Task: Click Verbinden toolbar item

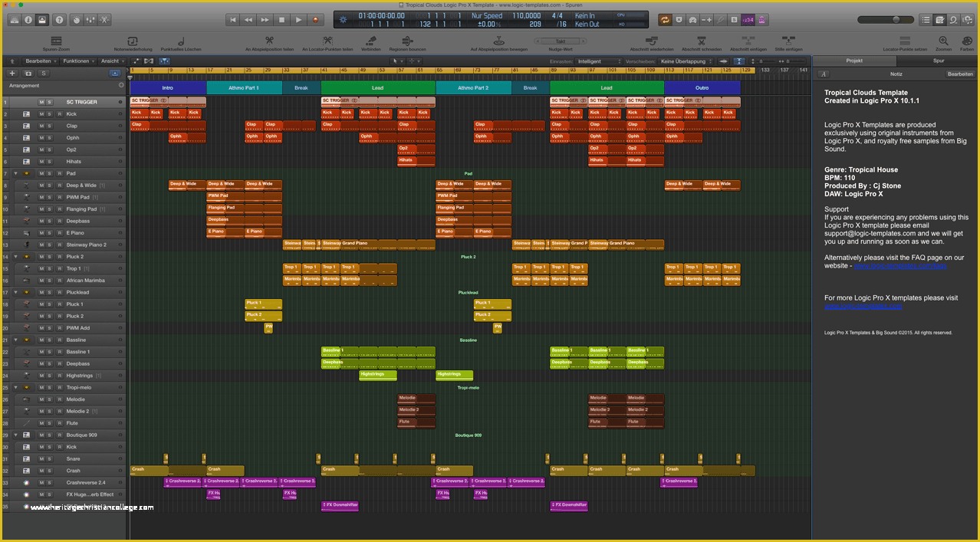Action: 370,43
